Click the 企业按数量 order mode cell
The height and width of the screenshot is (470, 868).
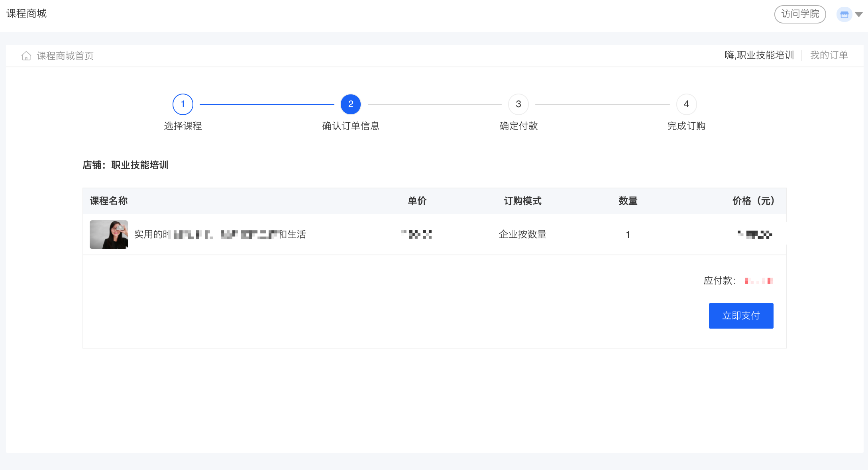click(522, 235)
